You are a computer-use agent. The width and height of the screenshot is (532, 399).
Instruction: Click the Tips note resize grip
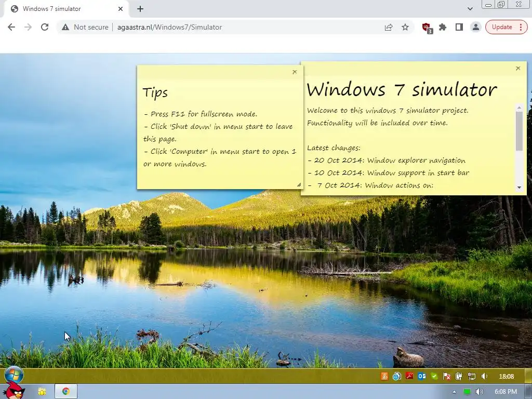coord(299,184)
